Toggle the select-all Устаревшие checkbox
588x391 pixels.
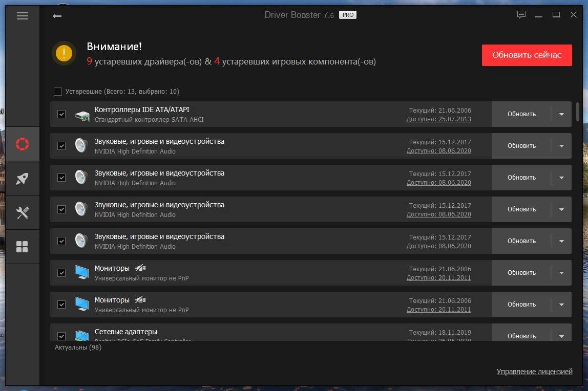tap(58, 92)
